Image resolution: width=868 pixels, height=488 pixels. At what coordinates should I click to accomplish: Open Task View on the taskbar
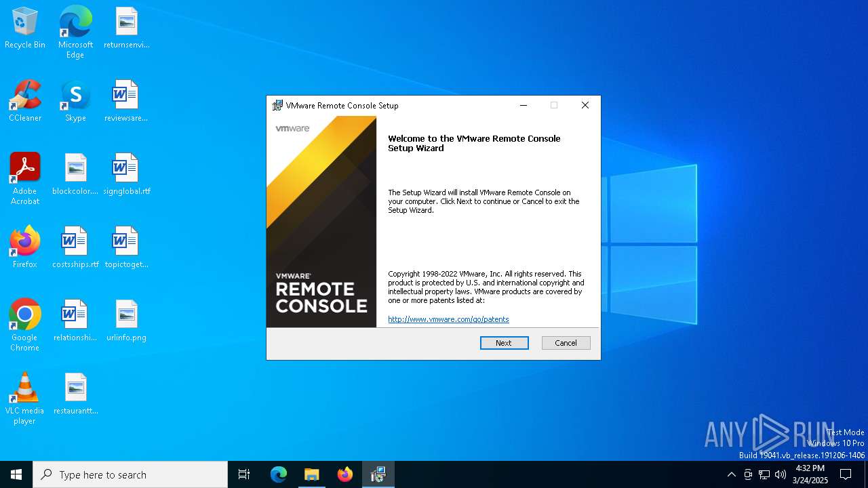(x=244, y=474)
